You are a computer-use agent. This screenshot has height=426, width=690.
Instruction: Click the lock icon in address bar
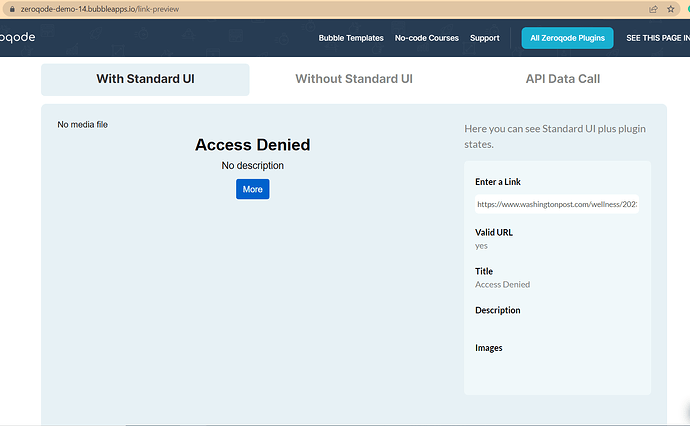[12, 9]
